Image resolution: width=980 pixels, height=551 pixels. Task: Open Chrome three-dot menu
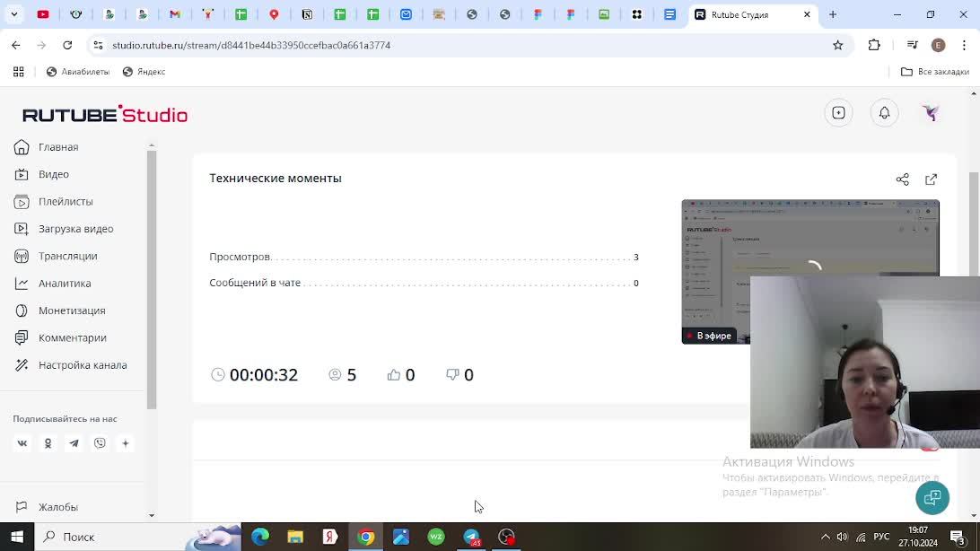[965, 45]
